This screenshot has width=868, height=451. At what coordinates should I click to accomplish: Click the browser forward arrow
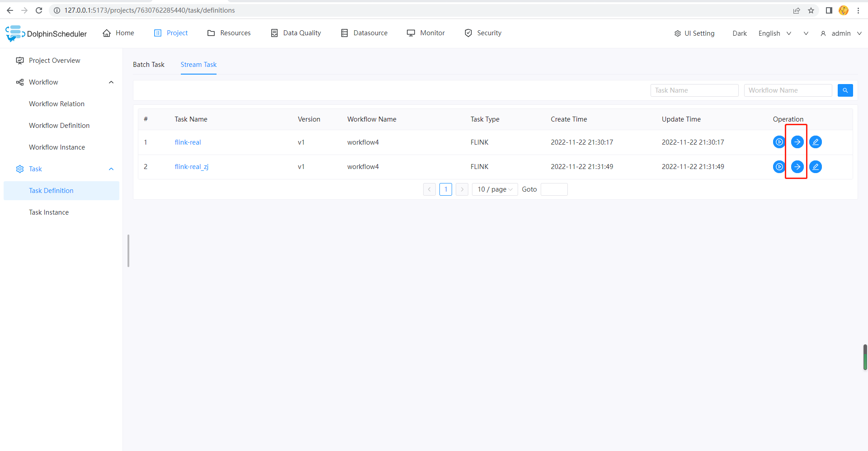(x=24, y=10)
